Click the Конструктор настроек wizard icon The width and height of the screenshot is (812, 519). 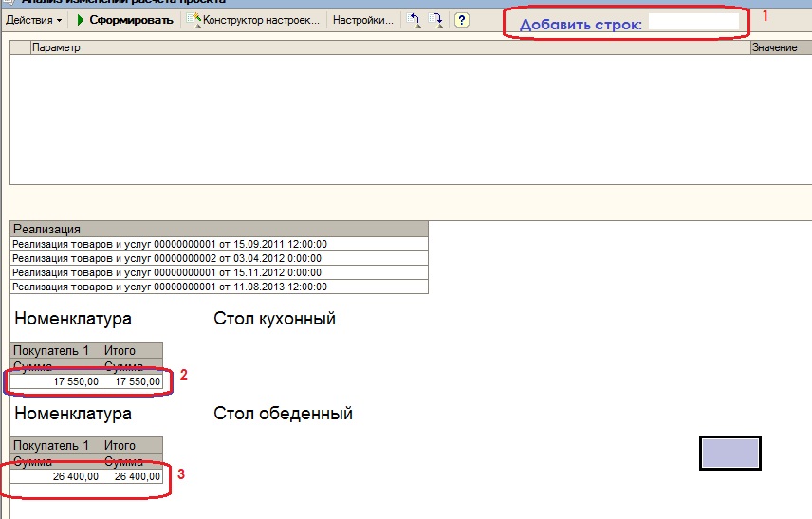(x=194, y=20)
